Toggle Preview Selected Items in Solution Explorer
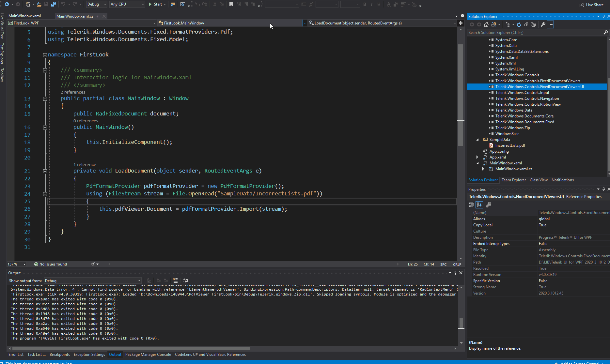 coord(550,24)
